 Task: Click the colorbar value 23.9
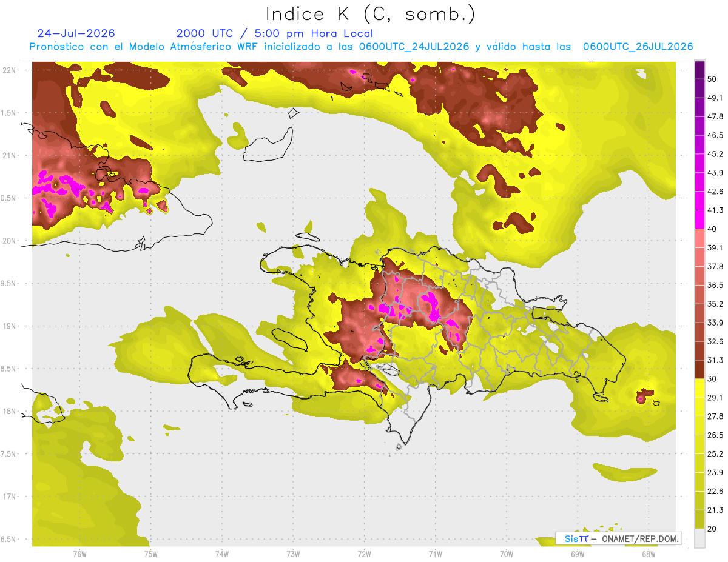click(715, 472)
